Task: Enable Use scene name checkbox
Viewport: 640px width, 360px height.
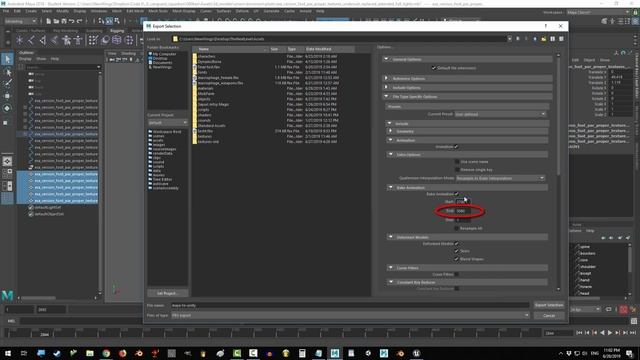Action: (457, 162)
